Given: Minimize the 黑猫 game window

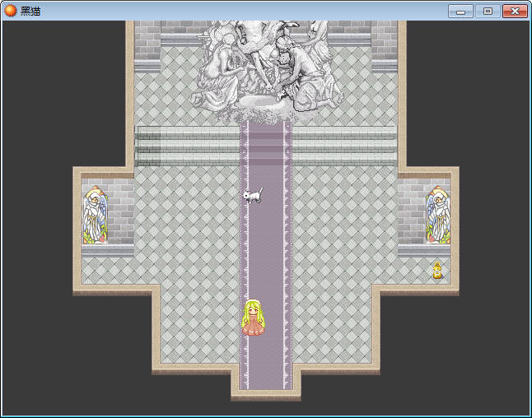Looking at the screenshot, I should click(460, 11).
